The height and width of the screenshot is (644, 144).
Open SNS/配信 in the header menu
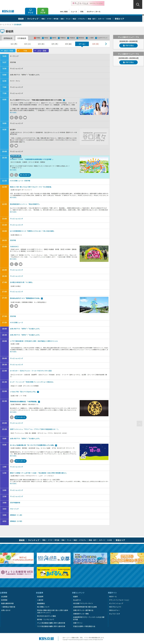point(64,12)
